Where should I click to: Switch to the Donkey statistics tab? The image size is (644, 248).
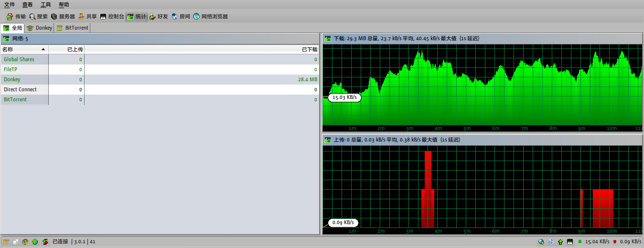pyautogui.click(x=39, y=28)
